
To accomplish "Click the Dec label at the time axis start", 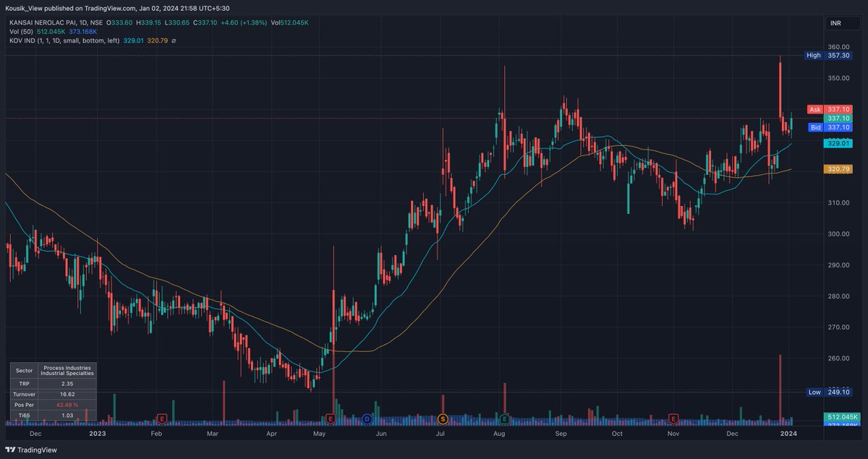I will point(37,433).
